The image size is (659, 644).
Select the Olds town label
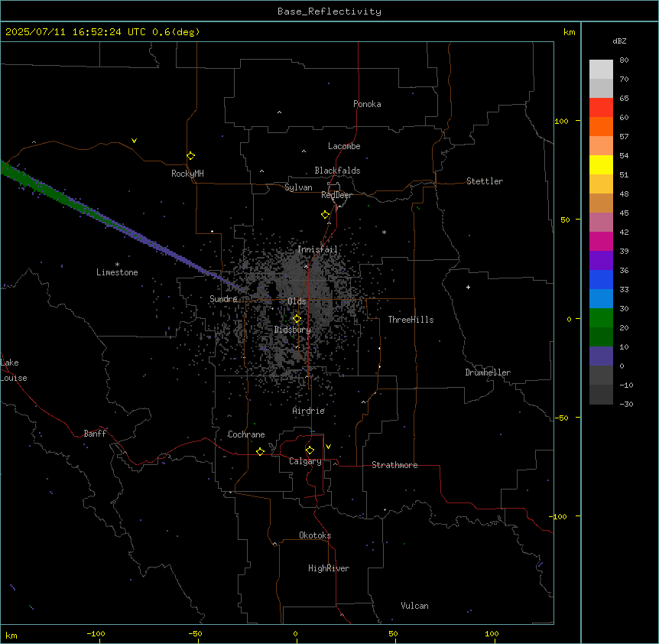[x=297, y=301]
